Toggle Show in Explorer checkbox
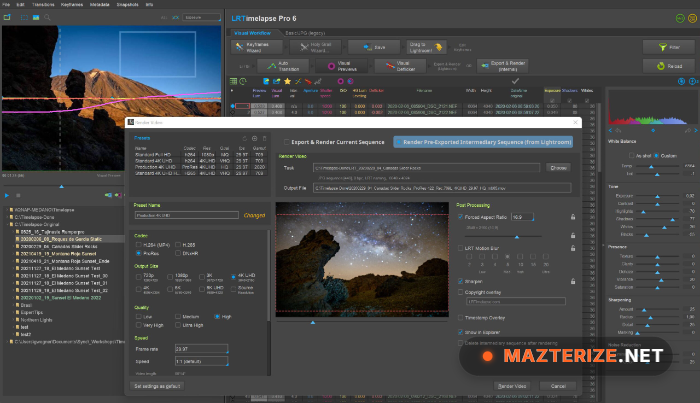The width and height of the screenshot is (700, 403). [460, 332]
